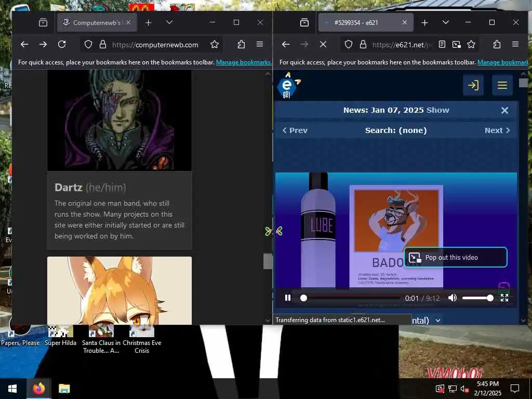Open tracking protection shield for e621.net
The width and height of the screenshot is (532, 399).
coord(349,45)
